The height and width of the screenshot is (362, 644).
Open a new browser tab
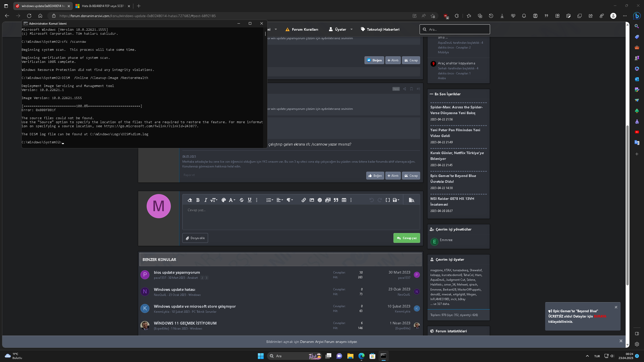pyautogui.click(x=139, y=6)
